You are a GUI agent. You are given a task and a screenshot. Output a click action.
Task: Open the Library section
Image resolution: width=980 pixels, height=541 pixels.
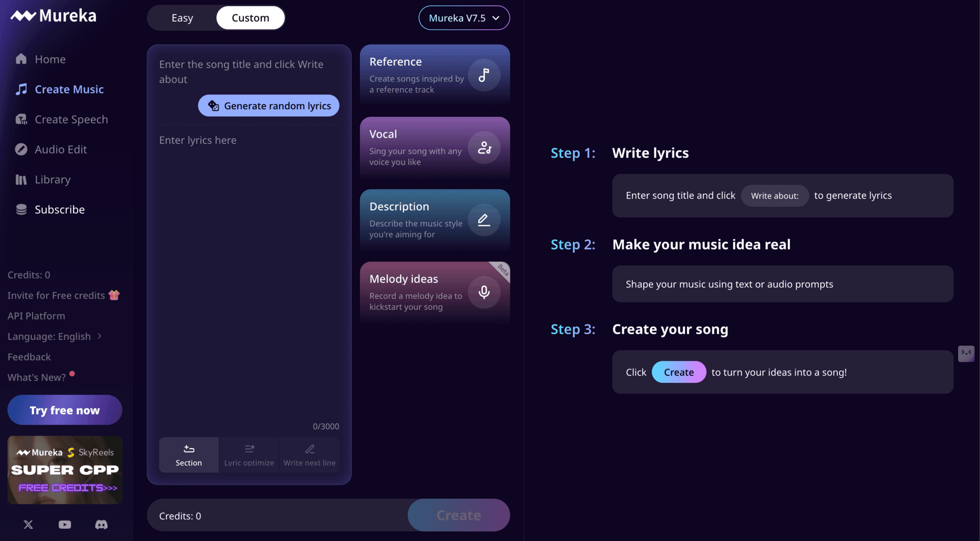tap(53, 180)
